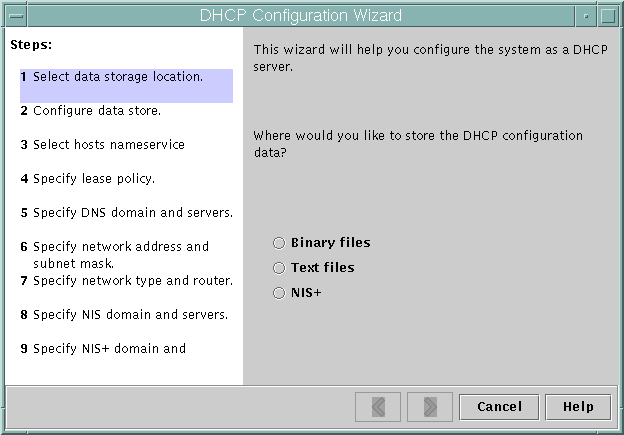
Task: Open Help for the wizard
Action: (578, 407)
